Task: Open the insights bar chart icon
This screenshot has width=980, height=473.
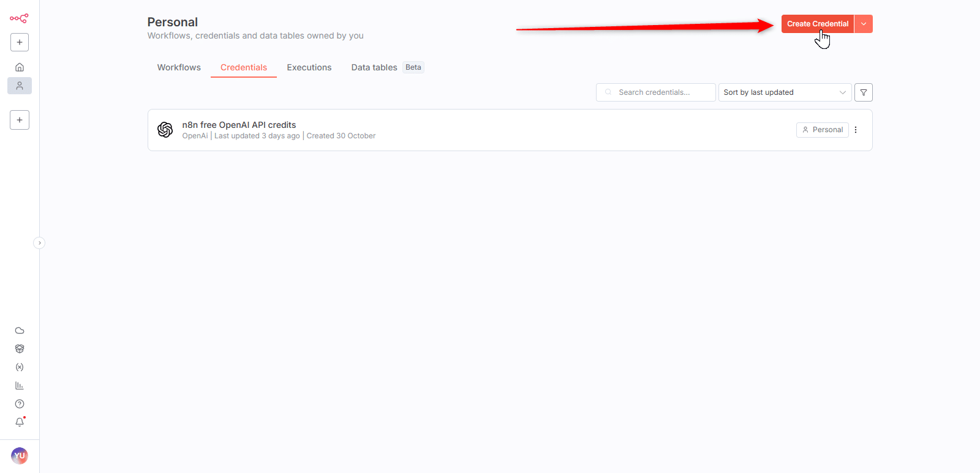Action: [x=20, y=385]
